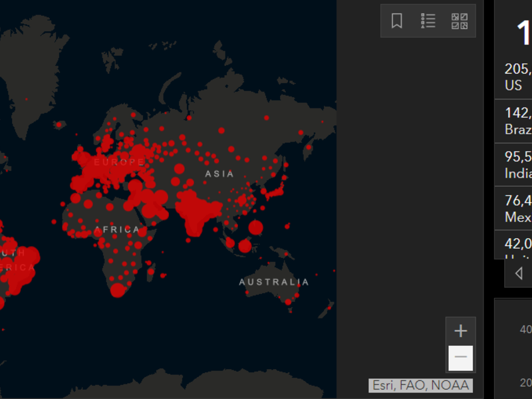The width and height of the screenshot is (532, 399).
Task: Open the Esri, FAO, NOAA attribution
Action: coord(421,385)
